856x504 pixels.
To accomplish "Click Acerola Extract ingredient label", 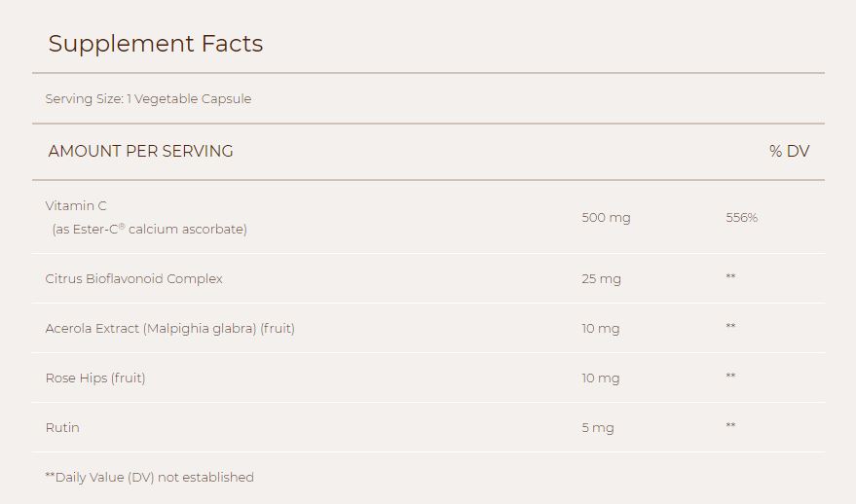I will 170,329.
